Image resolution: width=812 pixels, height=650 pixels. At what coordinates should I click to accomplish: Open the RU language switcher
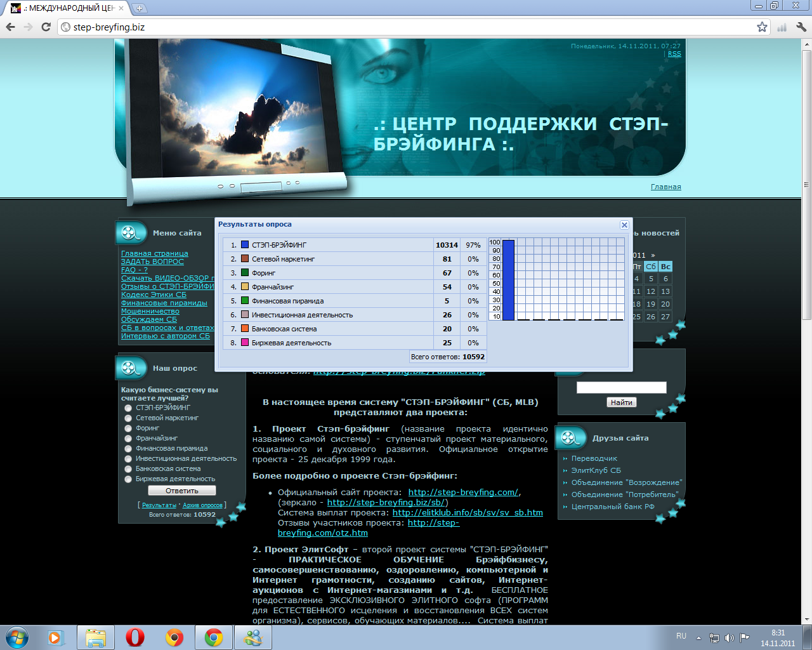click(x=681, y=636)
